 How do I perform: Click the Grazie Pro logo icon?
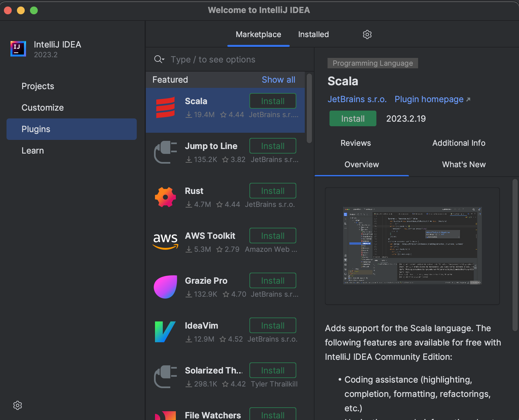point(165,287)
